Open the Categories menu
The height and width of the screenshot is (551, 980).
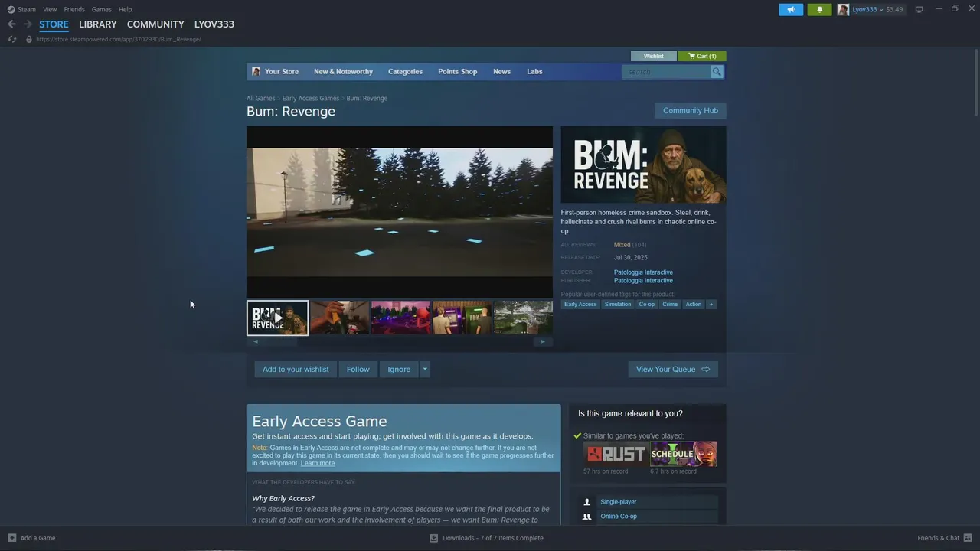[405, 71]
